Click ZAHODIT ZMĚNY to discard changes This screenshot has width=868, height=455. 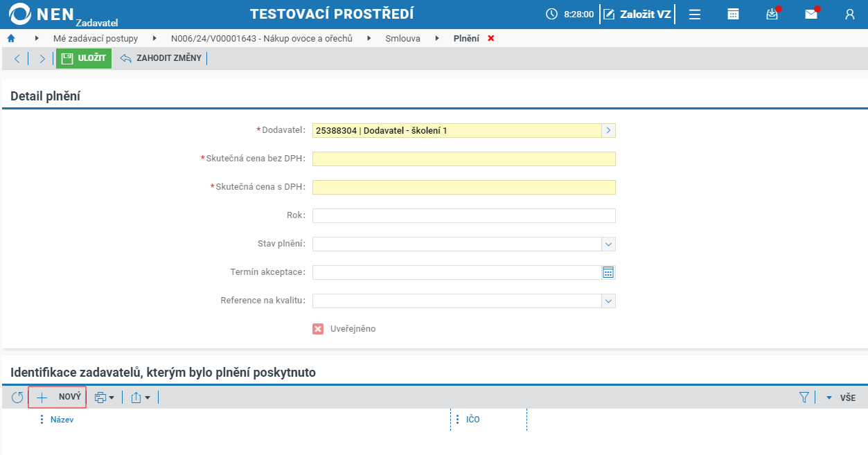161,58
